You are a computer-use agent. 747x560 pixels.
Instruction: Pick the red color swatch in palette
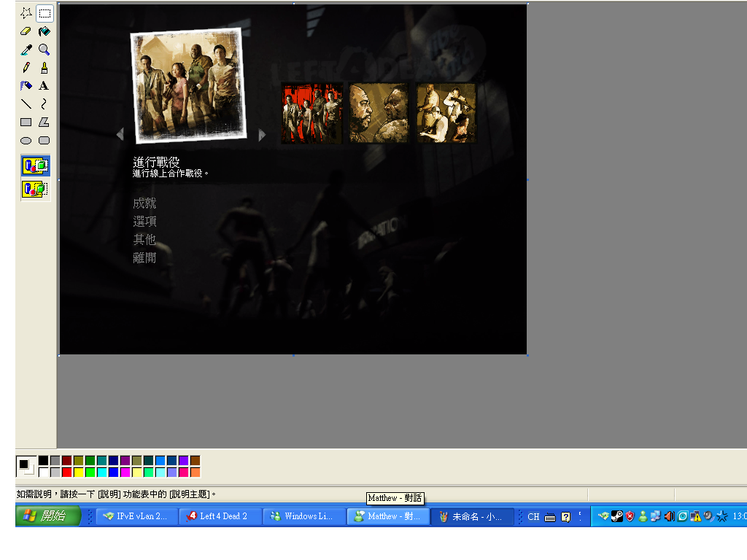(x=67, y=472)
